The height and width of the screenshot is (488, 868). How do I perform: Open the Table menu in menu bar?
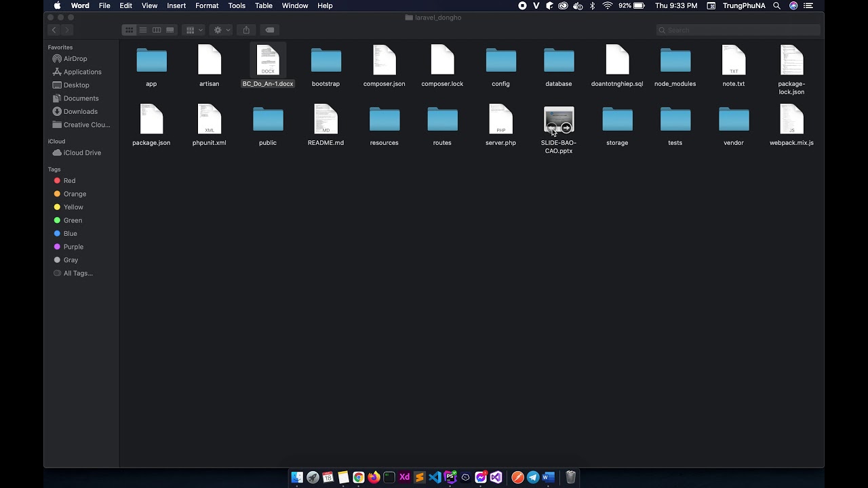click(264, 5)
